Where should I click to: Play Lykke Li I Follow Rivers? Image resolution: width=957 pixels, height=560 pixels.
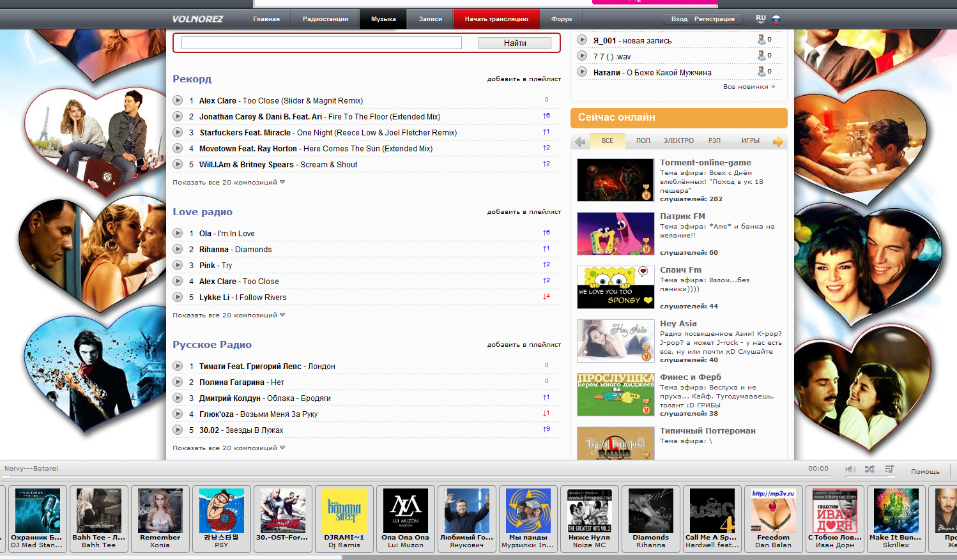(x=178, y=297)
